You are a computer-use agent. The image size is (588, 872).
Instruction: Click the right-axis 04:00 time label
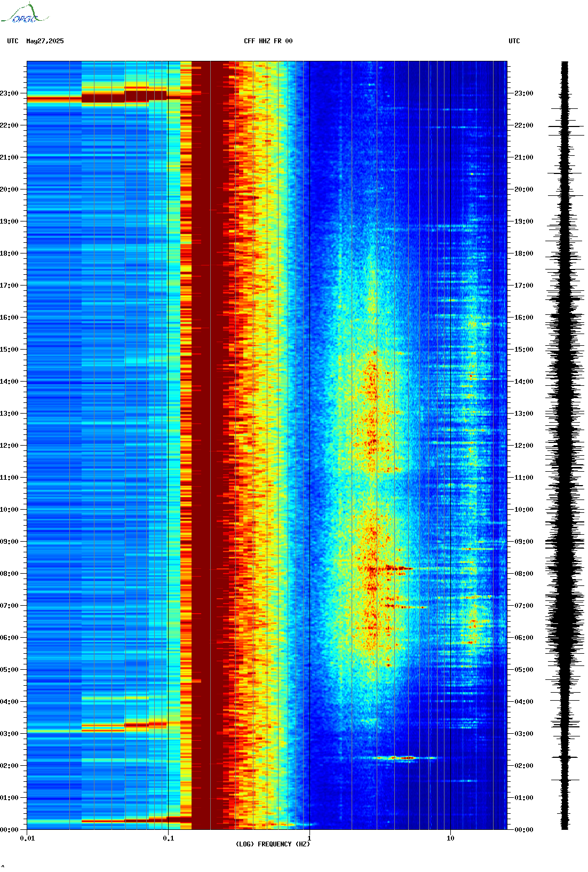click(x=524, y=702)
